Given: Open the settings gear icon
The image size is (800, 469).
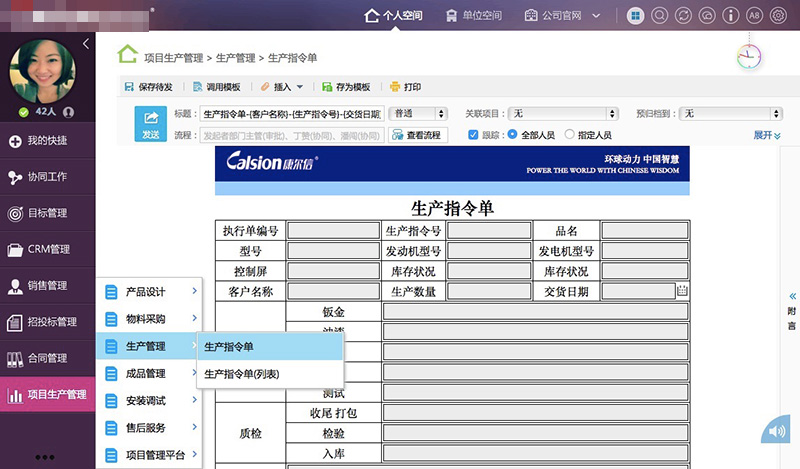Looking at the screenshot, I should pyautogui.click(x=778, y=16).
